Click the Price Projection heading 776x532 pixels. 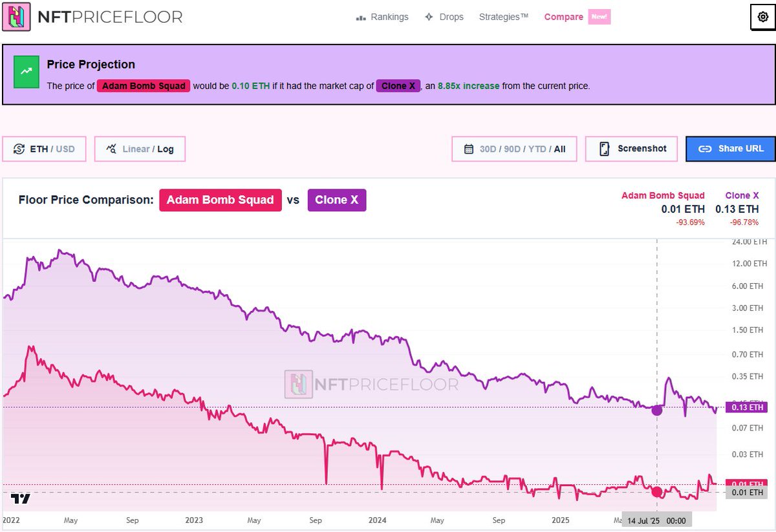click(91, 65)
